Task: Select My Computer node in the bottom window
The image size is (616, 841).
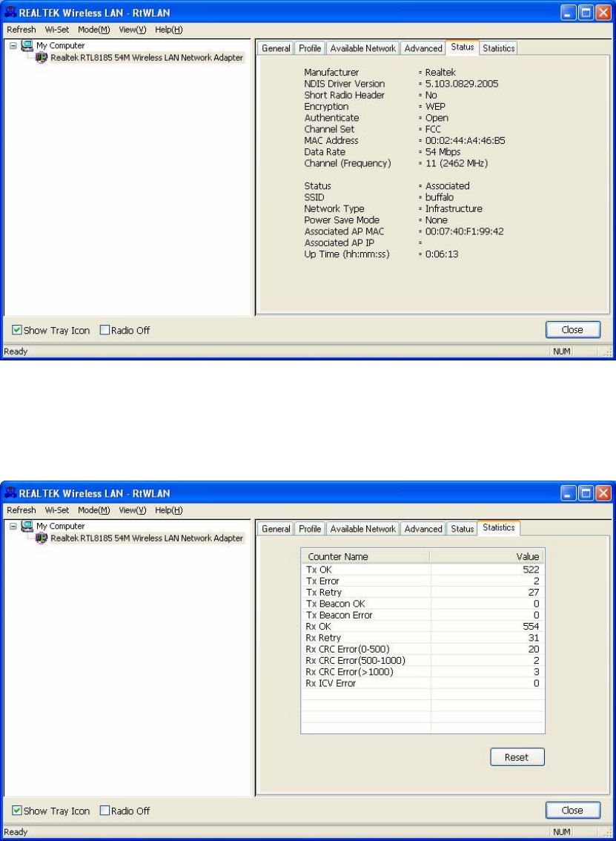Action: 61,526
